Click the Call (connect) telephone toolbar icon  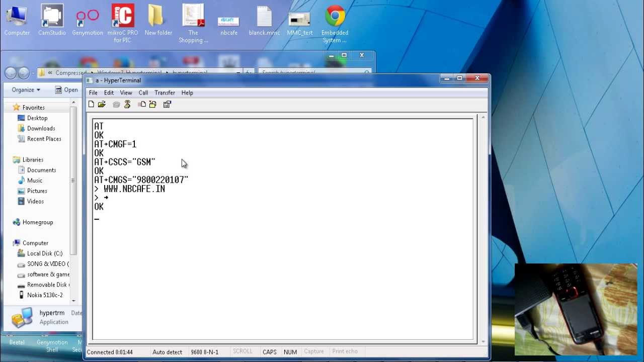coord(116,104)
